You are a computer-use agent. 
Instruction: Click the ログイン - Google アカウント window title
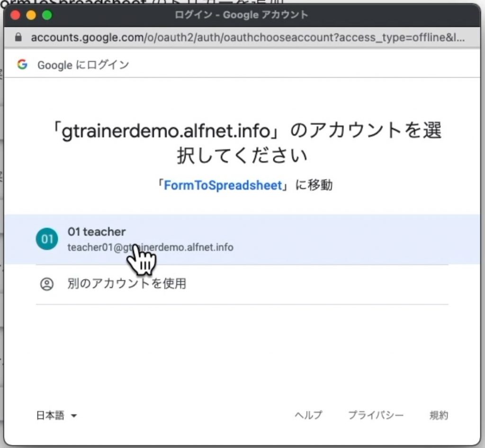[x=242, y=15]
